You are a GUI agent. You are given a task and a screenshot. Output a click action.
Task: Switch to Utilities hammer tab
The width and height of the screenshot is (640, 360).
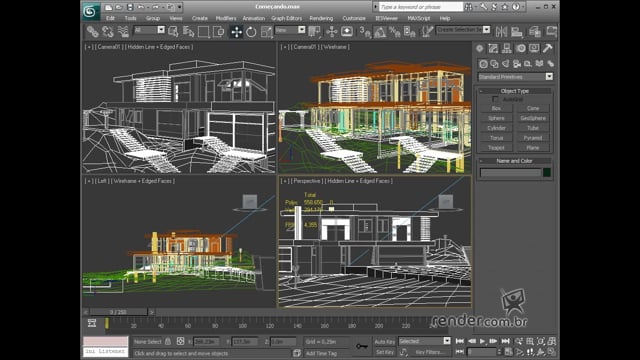548,49
